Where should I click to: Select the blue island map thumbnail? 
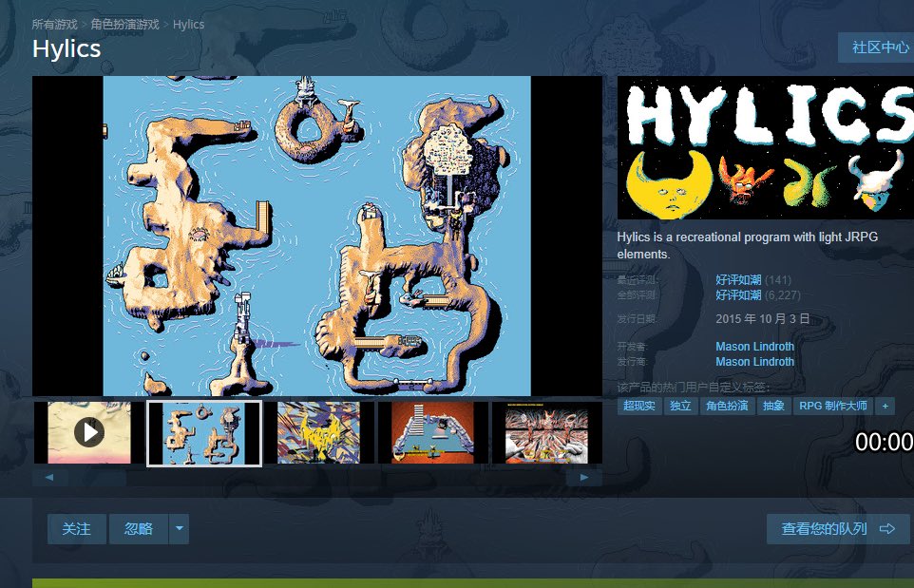[204, 433]
